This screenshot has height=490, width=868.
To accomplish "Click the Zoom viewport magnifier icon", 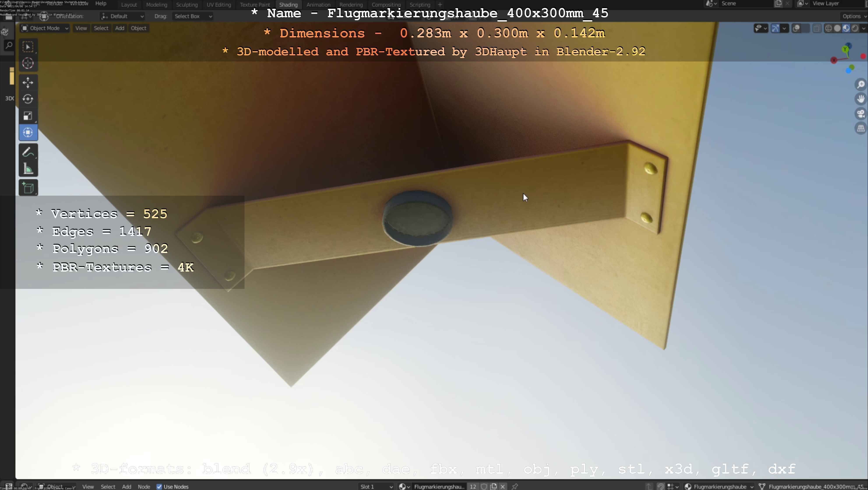I will (861, 84).
